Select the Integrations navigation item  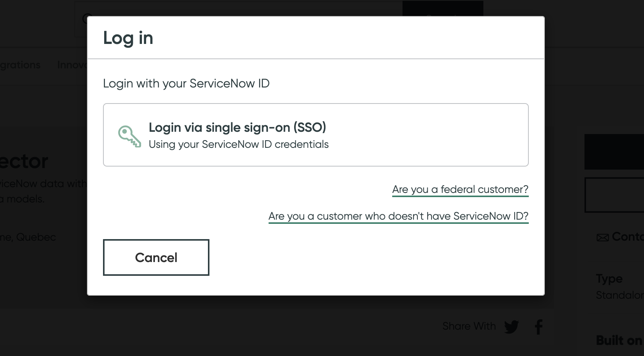[20, 65]
